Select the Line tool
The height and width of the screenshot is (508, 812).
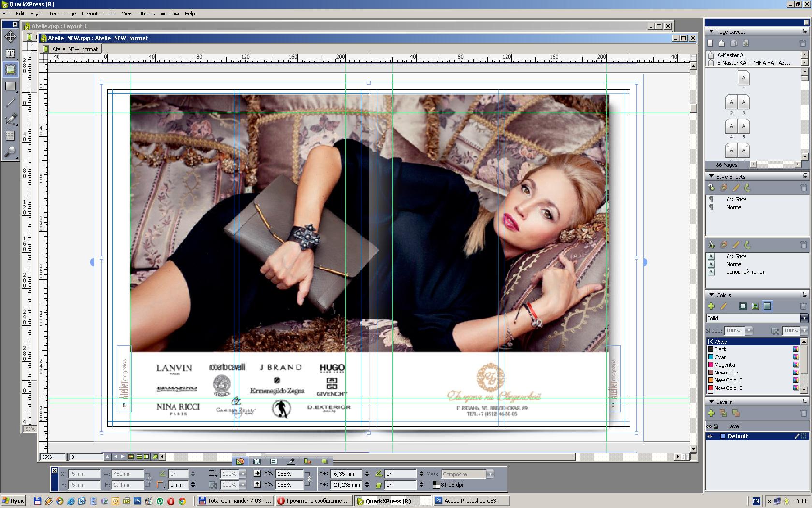coord(10,103)
